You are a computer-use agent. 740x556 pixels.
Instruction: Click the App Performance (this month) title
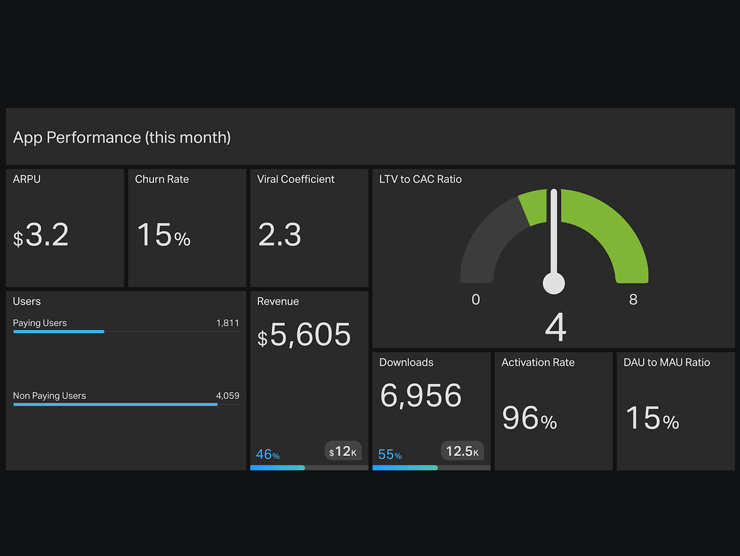pos(122,137)
